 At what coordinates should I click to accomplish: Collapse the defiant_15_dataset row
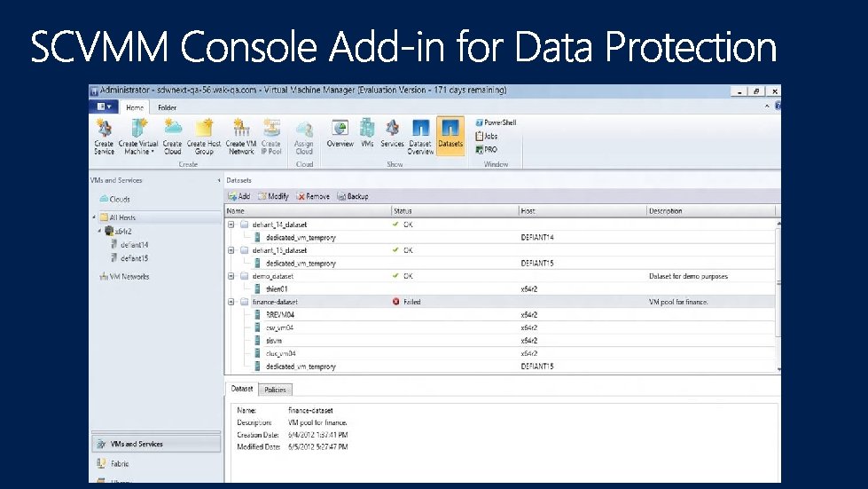(231, 250)
